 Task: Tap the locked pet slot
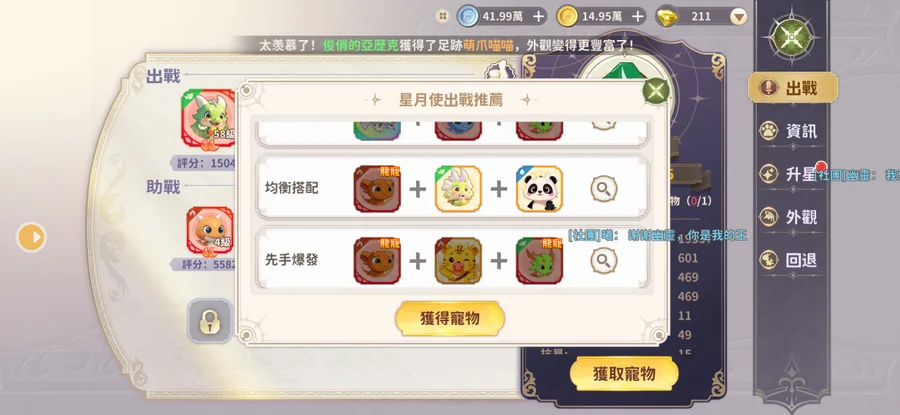(210, 321)
